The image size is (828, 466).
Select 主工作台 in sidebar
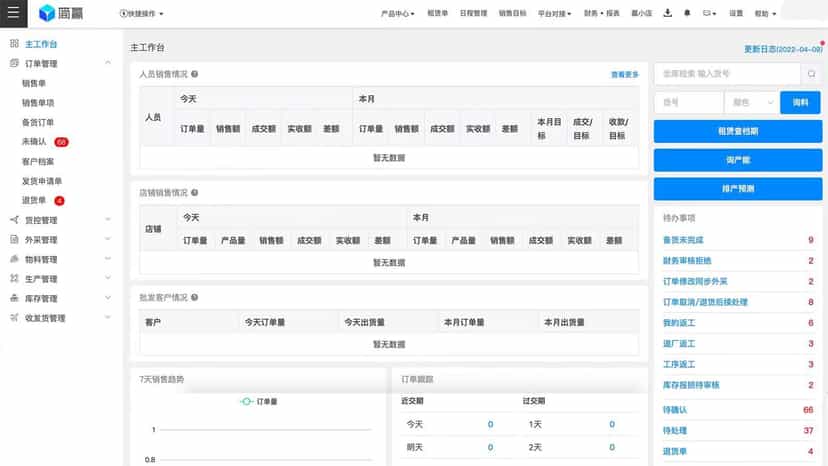pos(41,44)
